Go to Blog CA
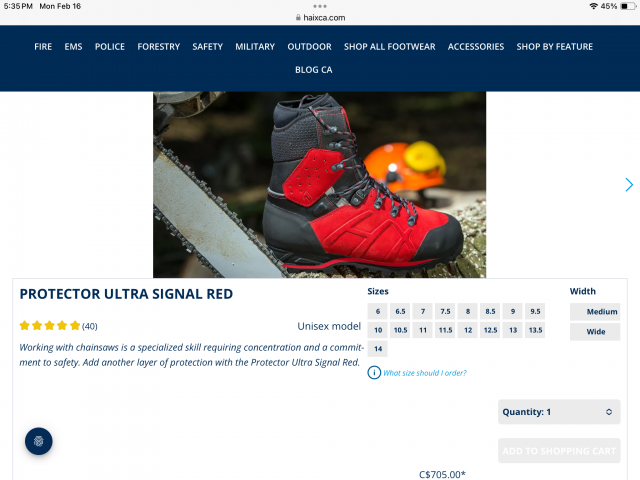The width and height of the screenshot is (640, 480). tap(313, 69)
